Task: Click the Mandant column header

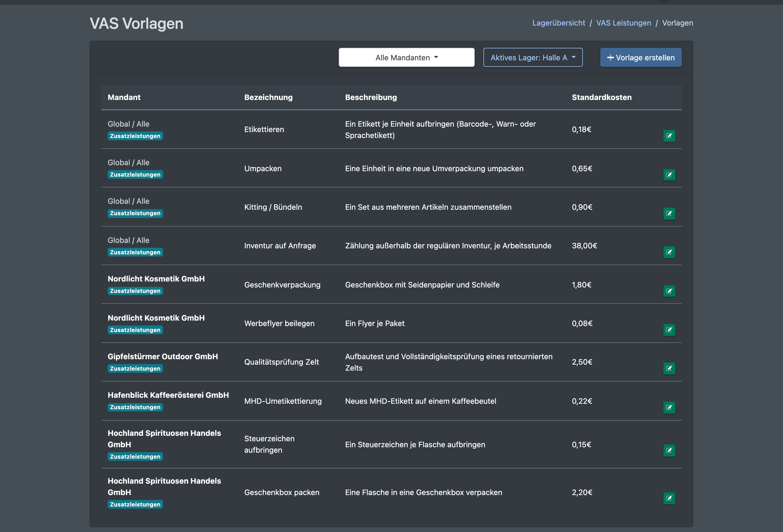Action: coord(124,97)
